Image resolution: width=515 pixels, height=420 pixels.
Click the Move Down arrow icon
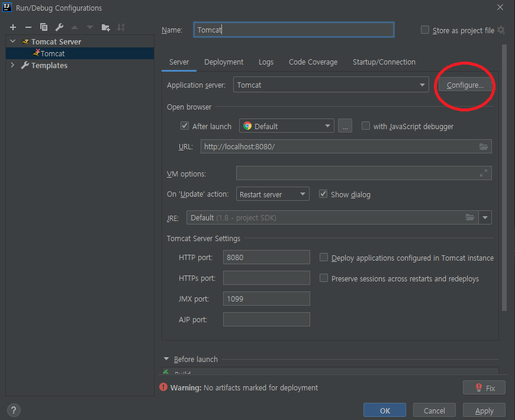[90, 27]
